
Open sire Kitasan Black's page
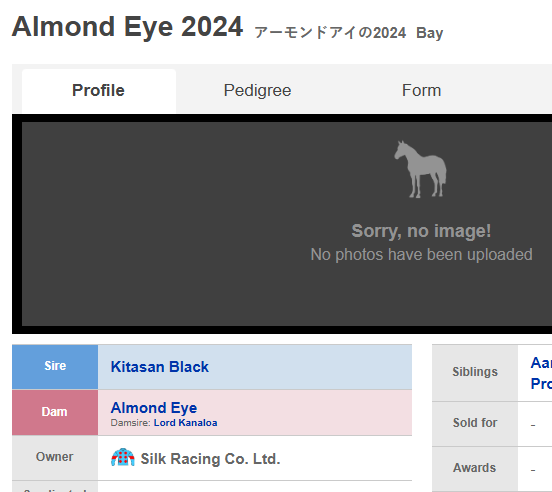pyautogui.click(x=159, y=367)
